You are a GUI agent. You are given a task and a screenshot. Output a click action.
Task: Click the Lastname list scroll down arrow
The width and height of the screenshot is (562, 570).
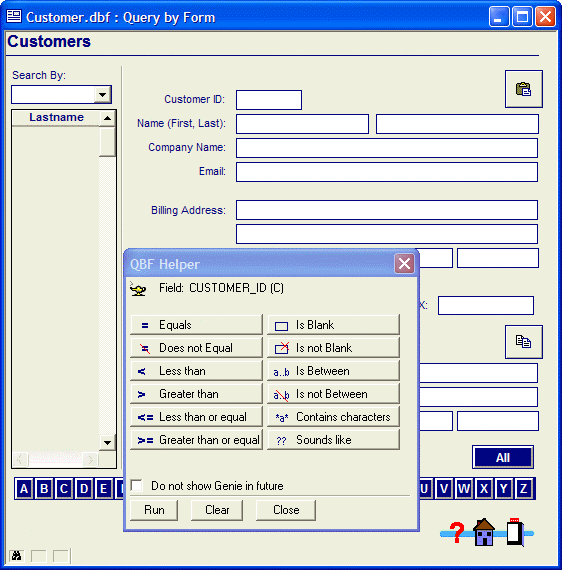click(x=107, y=442)
